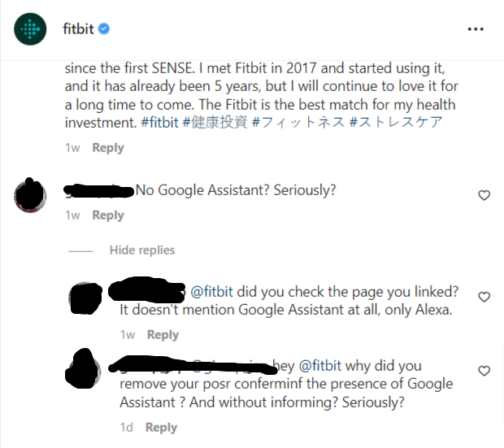Like the "No Google Assistant? Seriously?" comment
This screenshot has height=448, width=504.
click(484, 195)
